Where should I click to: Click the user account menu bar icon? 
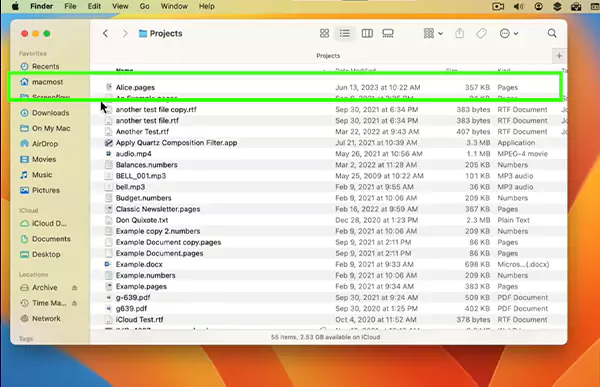(538, 7)
